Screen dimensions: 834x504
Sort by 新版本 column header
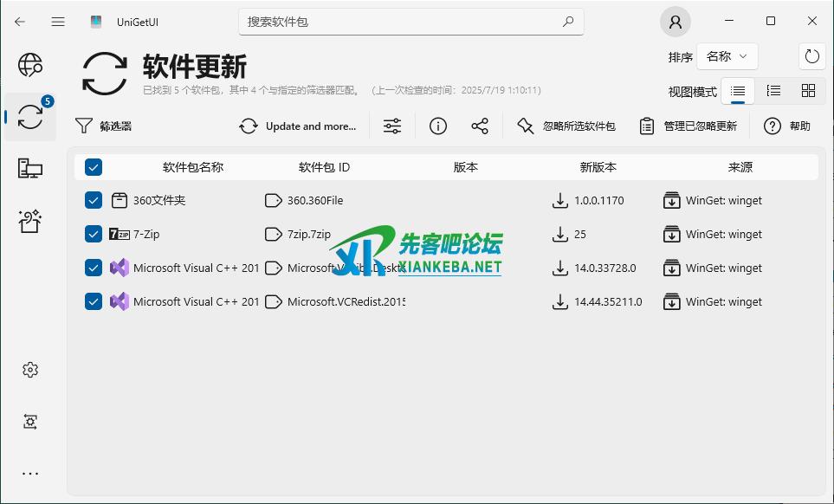[598, 167]
